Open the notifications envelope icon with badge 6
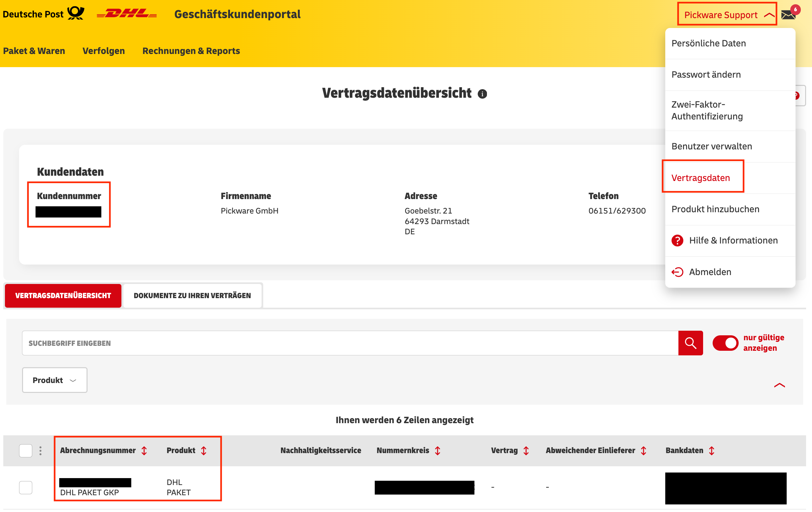Screen dimensions: 812x512 [788, 14]
